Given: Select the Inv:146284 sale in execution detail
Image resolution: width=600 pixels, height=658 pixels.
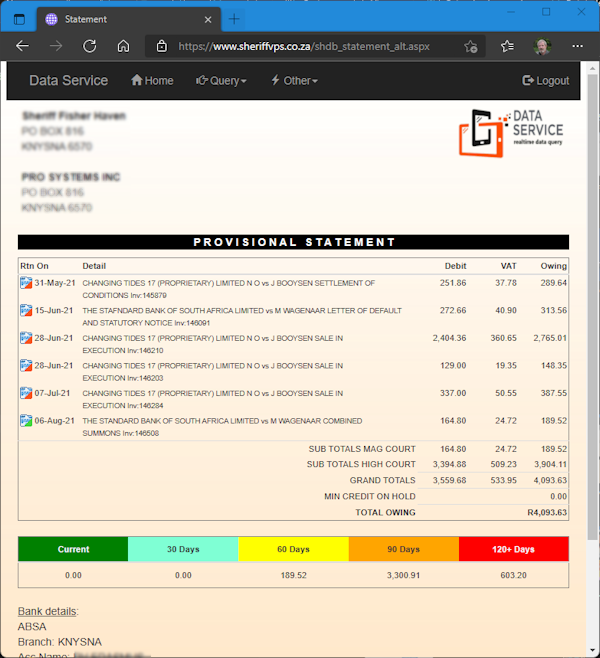Looking at the screenshot, I should coord(212,399).
